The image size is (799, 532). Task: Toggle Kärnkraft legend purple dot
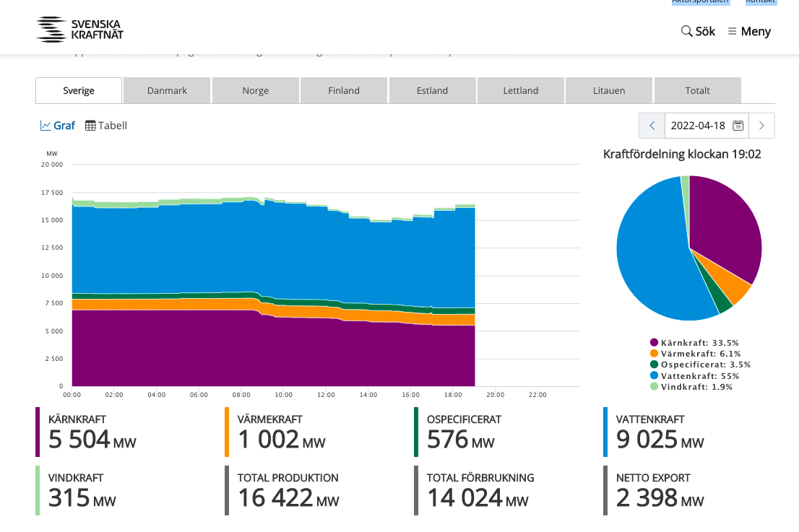coord(655,343)
